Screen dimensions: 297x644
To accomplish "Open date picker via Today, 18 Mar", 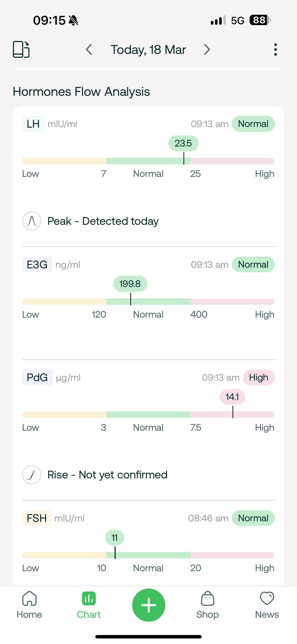I will (148, 50).
